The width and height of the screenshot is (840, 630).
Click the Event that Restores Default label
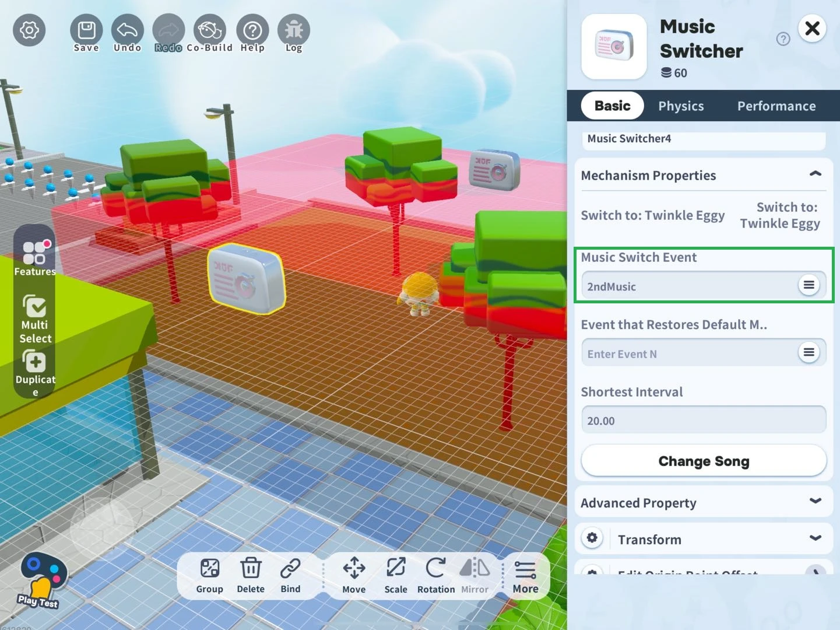674,324
